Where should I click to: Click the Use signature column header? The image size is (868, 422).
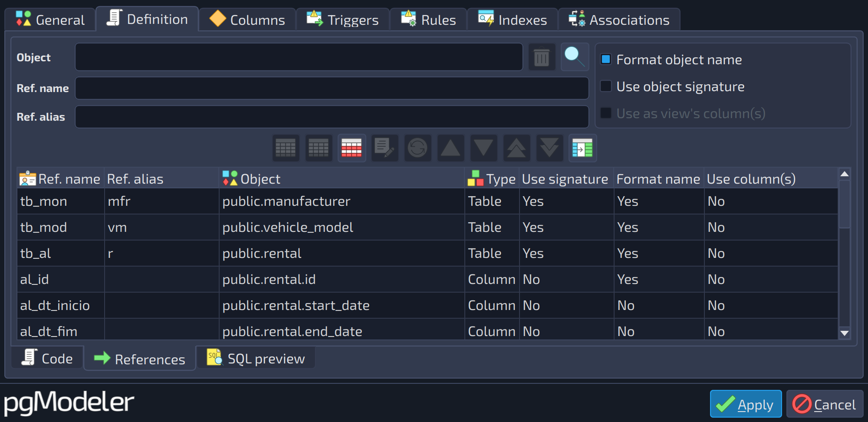(x=566, y=178)
